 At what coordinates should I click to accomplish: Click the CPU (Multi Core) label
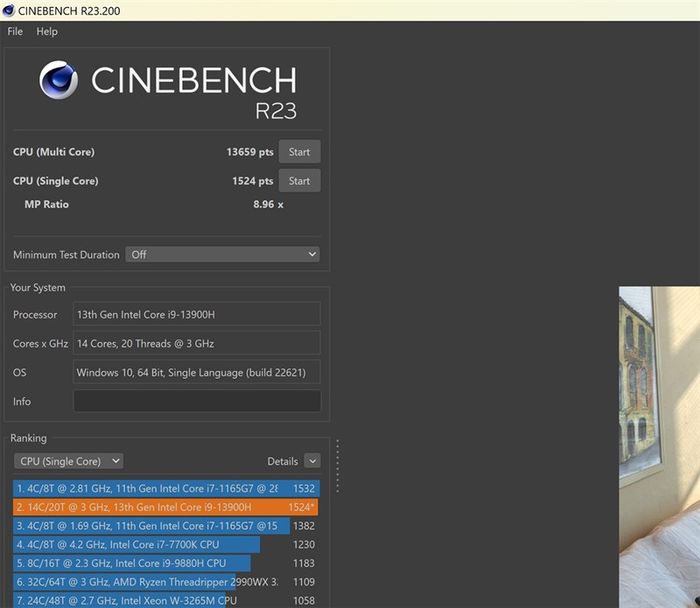click(x=54, y=152)
